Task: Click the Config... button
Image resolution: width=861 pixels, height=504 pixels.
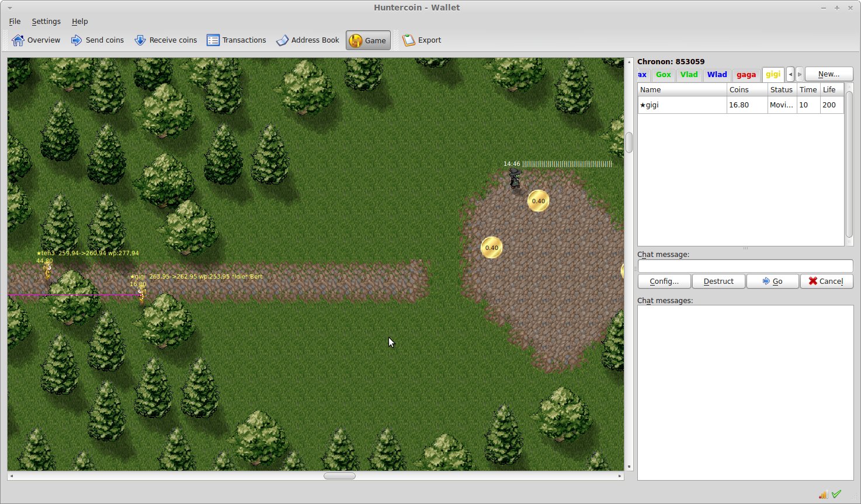Action: [664, 281]
